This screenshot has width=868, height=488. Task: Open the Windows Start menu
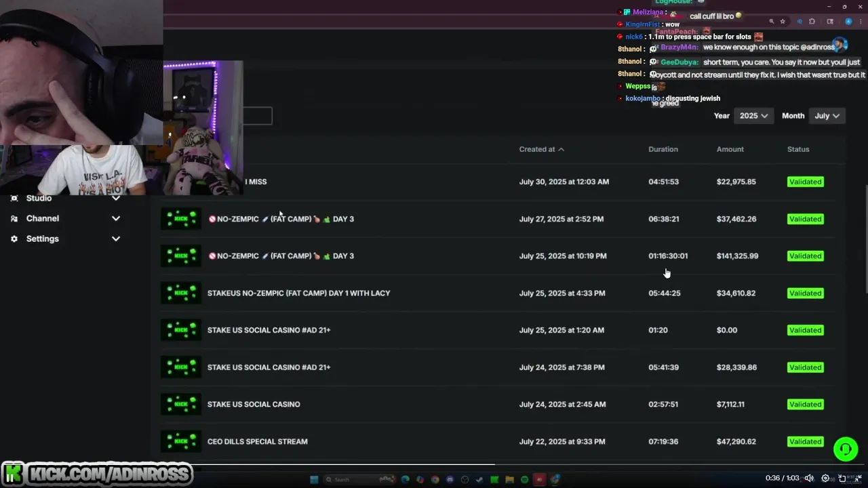(x=314, y=479)
